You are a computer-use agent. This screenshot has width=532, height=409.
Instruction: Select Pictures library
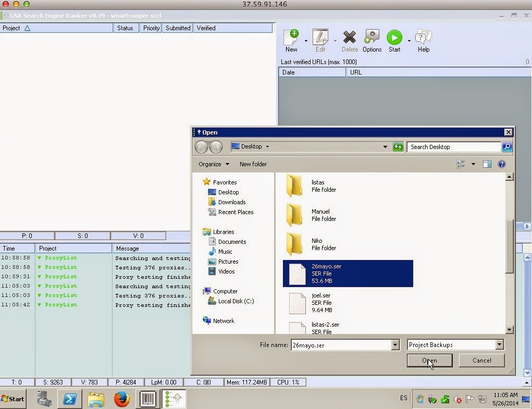(224, 262)
